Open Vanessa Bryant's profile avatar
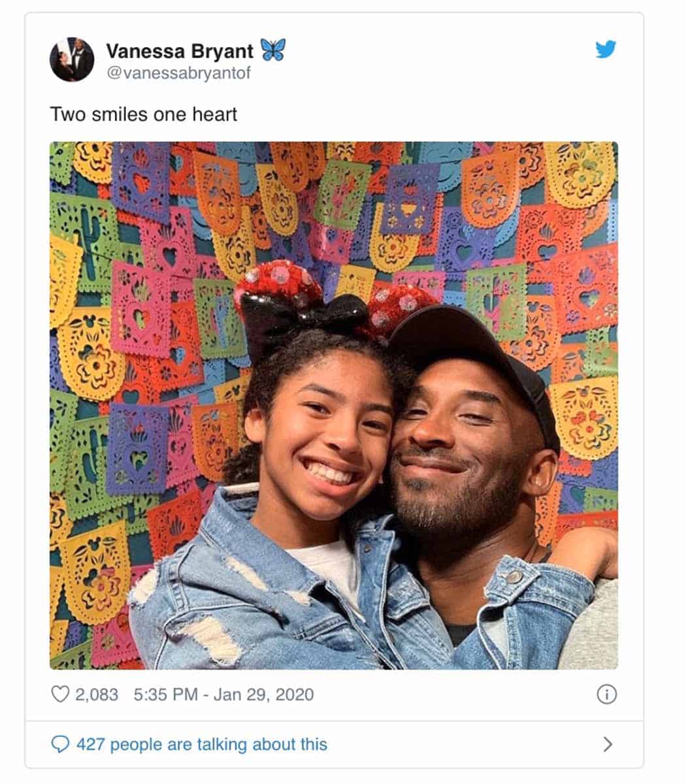Screen dimensions: 686x784 (72, 59)
